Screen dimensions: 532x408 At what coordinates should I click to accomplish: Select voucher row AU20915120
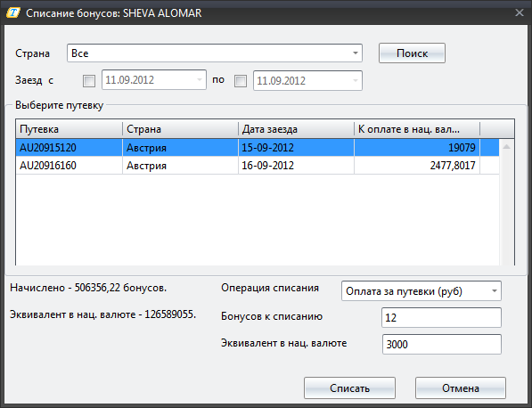coord(258,148)
